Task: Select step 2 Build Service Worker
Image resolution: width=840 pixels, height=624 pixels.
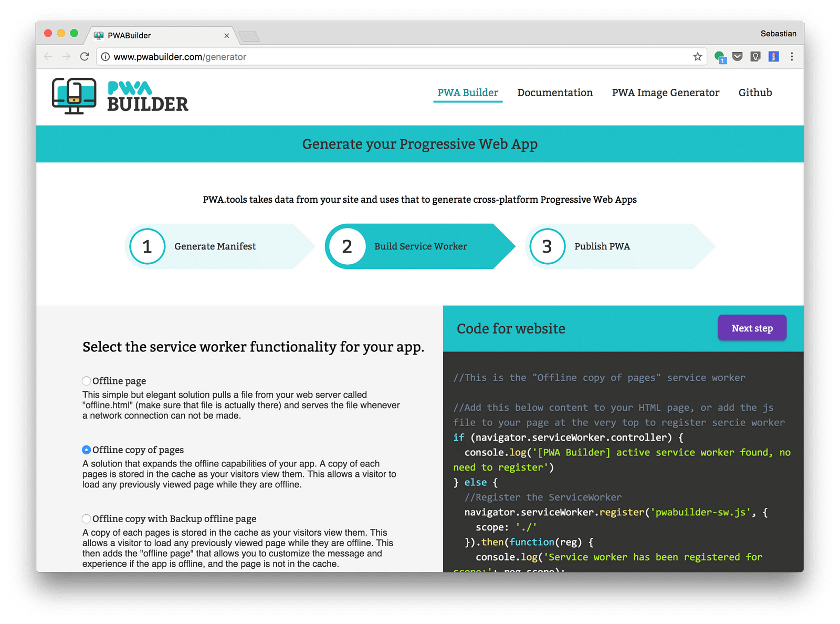Action: click(420, 246)
